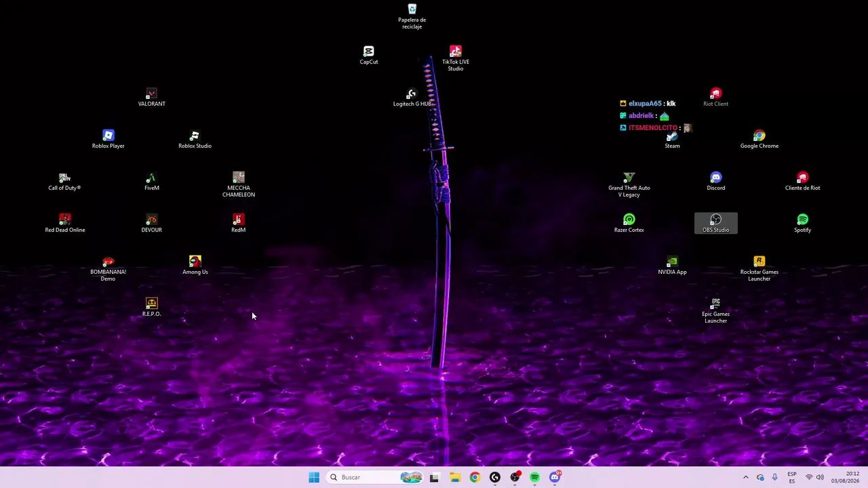Select the Discord desktop shortcut
868x488 pixels.
pyautogui.click(x=715, y=182)
